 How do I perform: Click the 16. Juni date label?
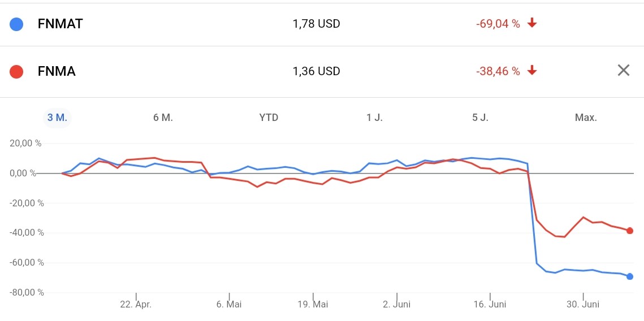point(490,304)
